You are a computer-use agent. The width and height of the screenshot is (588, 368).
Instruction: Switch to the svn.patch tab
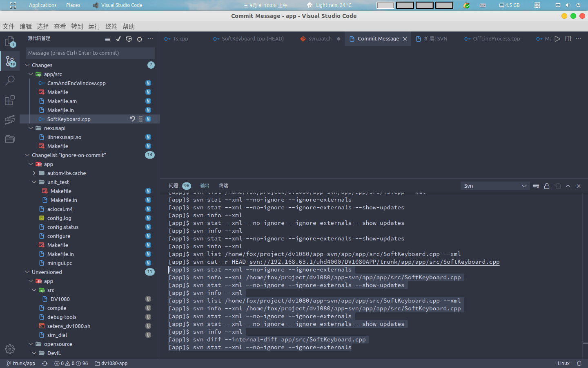coord(320,38)
